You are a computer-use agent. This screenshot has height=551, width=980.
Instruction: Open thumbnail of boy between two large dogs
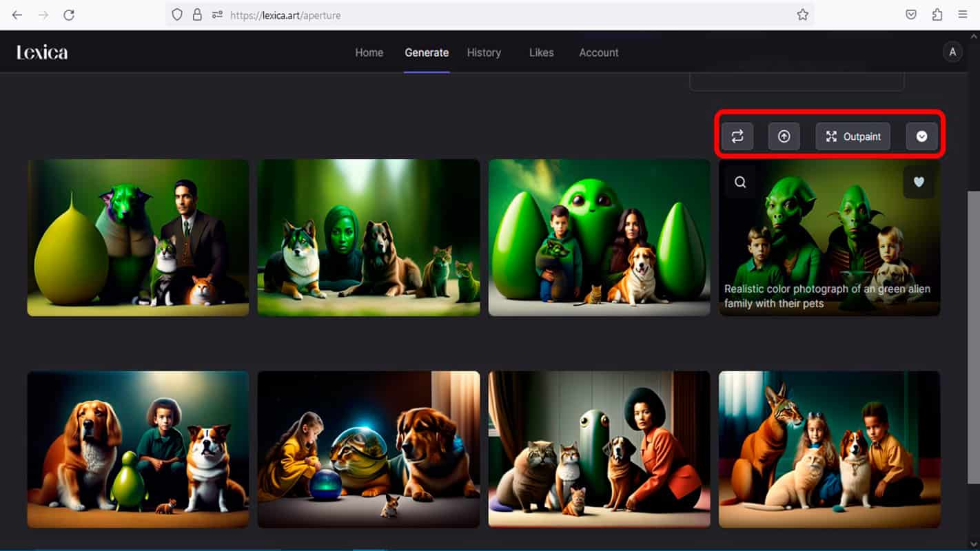138,449
